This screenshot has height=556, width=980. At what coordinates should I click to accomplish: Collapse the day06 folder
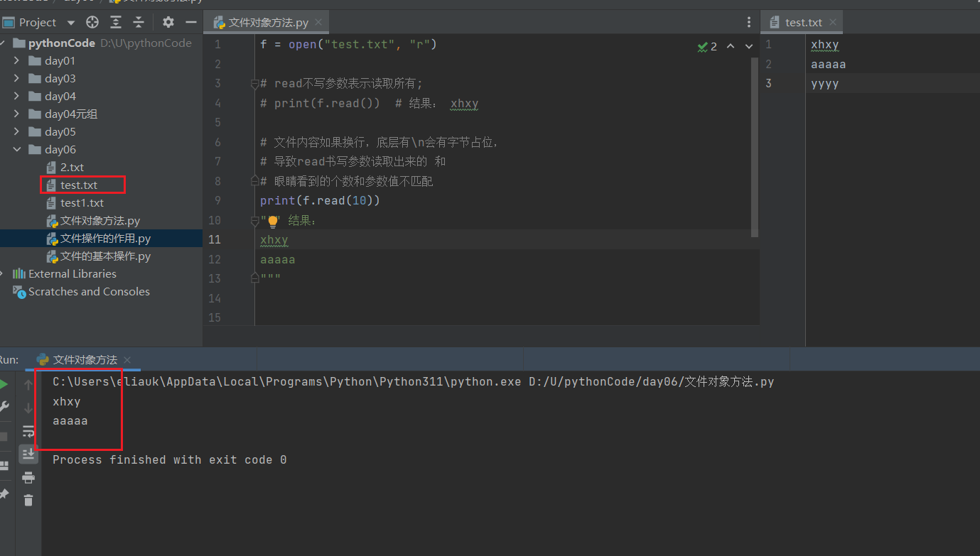coord(17,149)
